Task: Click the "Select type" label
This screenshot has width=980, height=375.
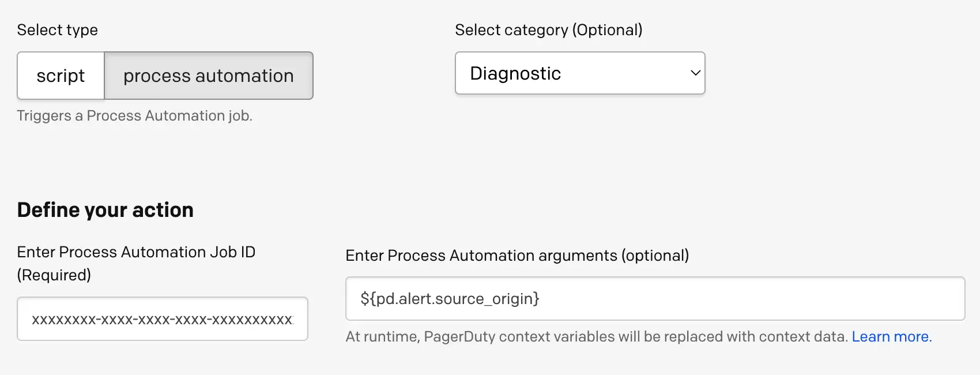Action: 58,30
